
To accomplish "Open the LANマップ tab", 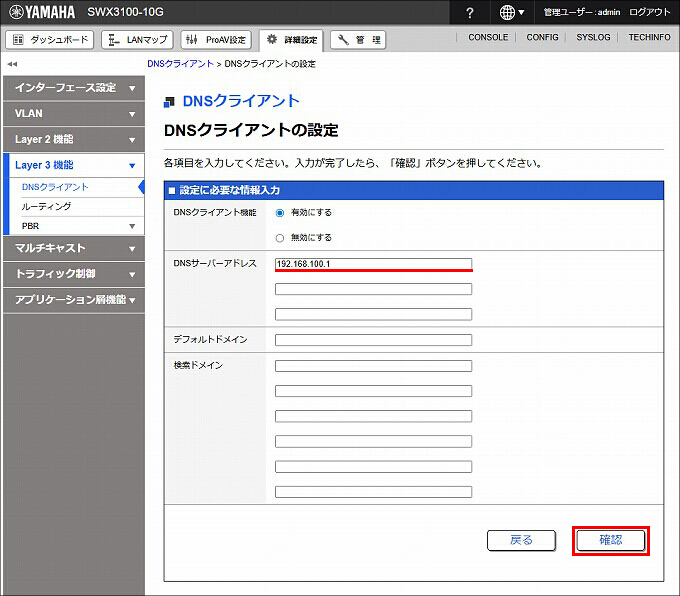I will [x=137, y=40].
